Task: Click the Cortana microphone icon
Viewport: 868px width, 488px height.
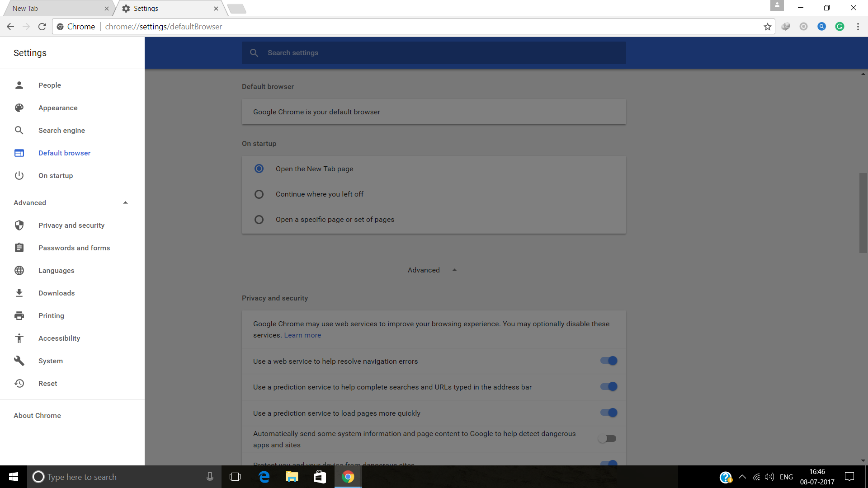Action: 210,477
